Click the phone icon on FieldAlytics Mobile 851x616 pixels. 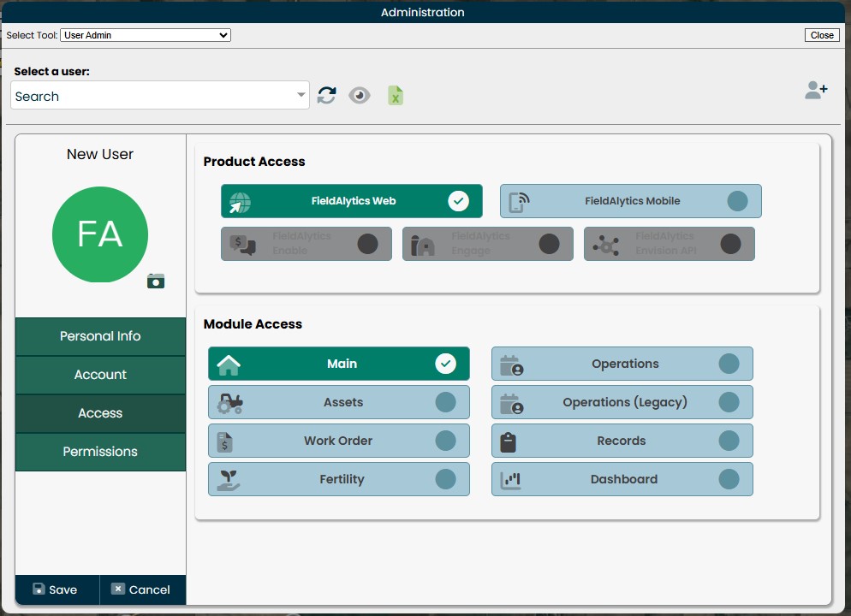point(519,202)
